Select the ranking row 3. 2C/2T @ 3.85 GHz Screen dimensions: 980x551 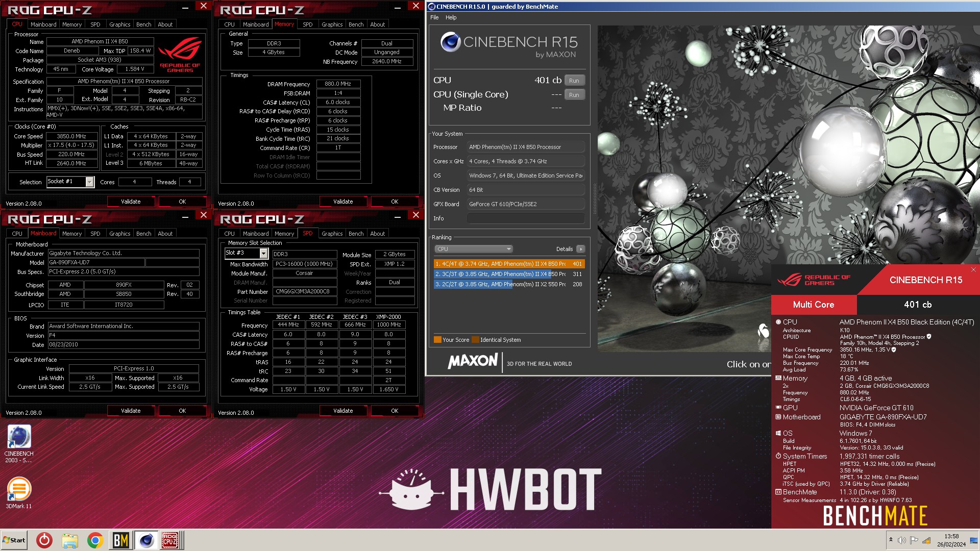coord(509,284)
